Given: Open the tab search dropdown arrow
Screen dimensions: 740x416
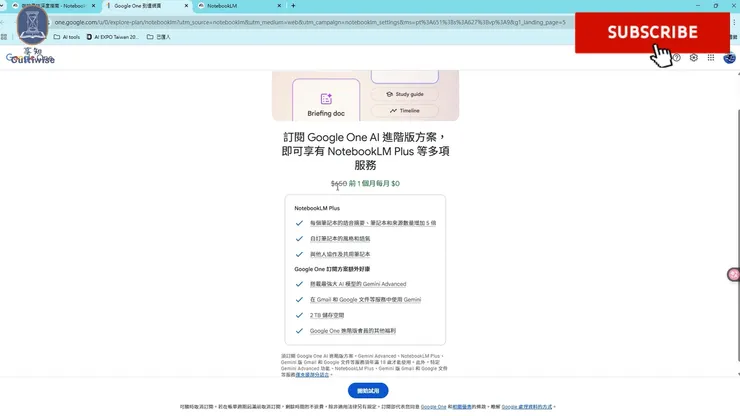Looking at the screenshot, I should point(3,6).
